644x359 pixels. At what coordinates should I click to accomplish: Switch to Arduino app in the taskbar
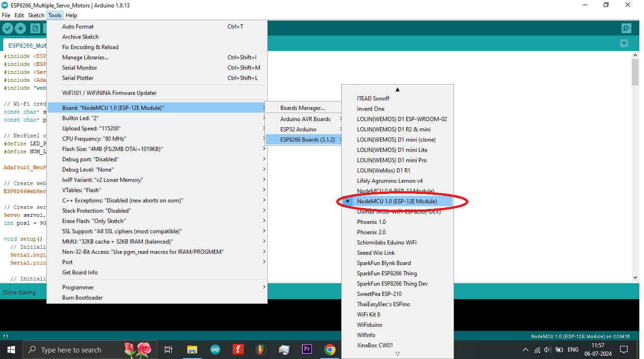pyautogui.click(x=215, y=350)
